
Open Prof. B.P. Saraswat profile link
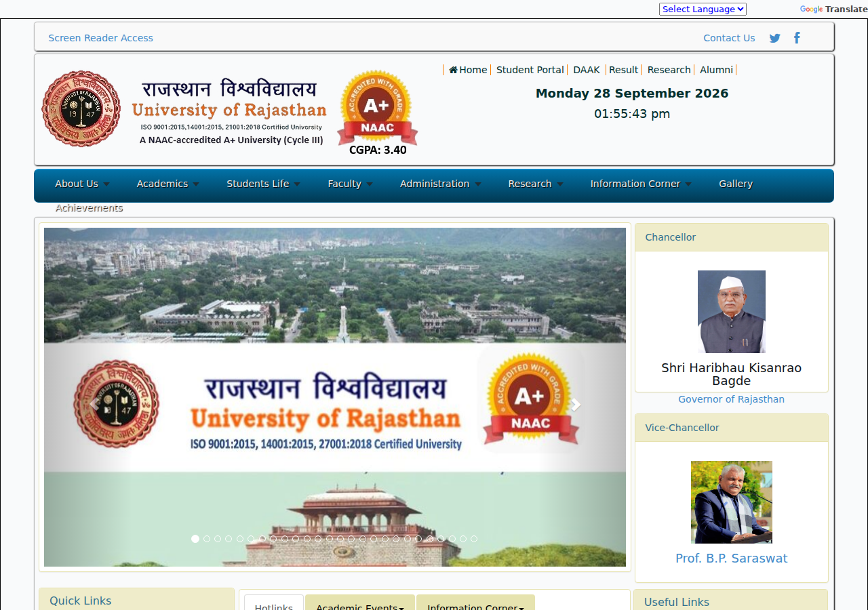click(x=731, y=558)
